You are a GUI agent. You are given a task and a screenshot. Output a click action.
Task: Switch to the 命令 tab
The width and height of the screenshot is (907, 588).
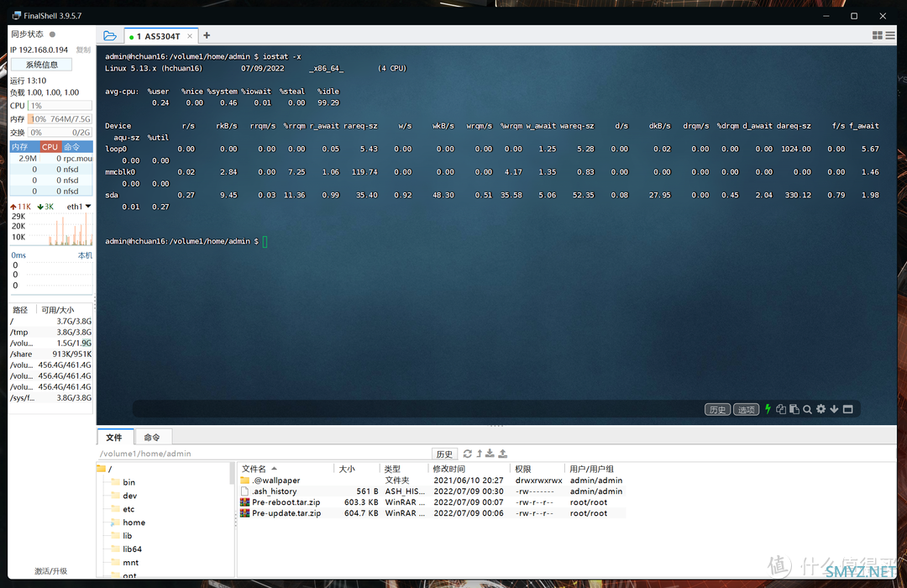(x=152, y=438)
